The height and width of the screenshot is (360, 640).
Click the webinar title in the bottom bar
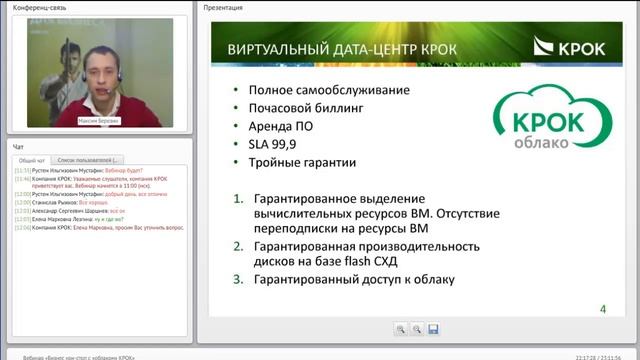tap(78, 358)
